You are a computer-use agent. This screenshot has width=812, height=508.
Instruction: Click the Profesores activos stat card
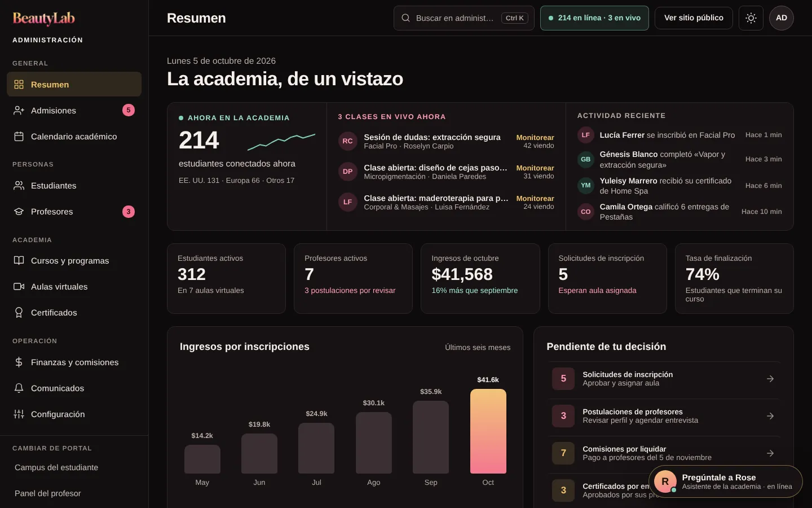[353, 278]
